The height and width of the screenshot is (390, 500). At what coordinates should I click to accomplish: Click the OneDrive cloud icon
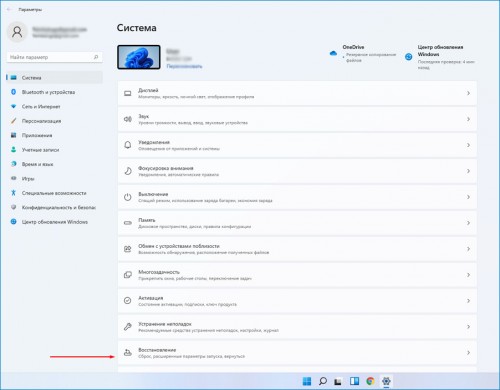coord(333,53)
